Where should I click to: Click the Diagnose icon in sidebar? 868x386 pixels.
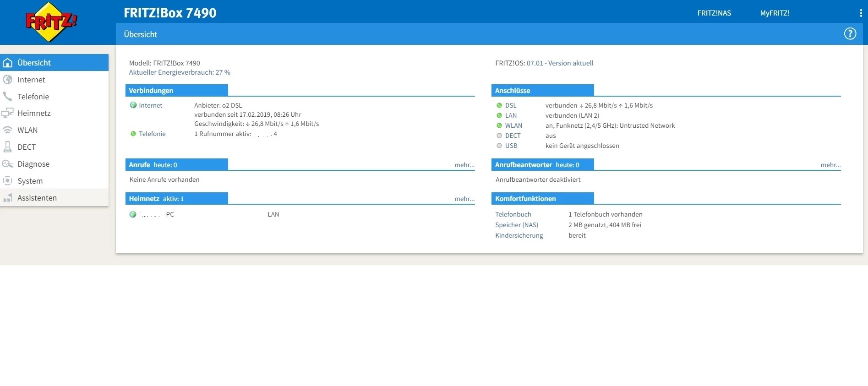(x=8, y=164)
